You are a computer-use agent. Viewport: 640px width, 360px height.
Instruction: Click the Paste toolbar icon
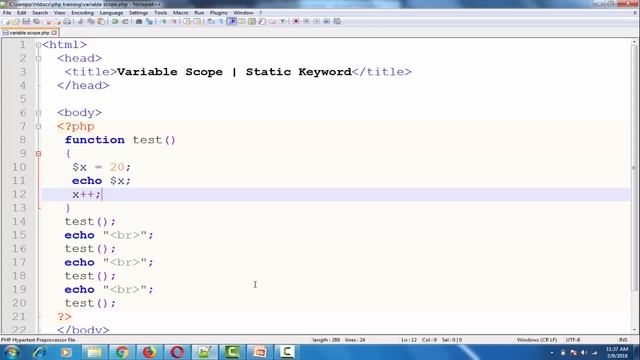click(101, 21)
